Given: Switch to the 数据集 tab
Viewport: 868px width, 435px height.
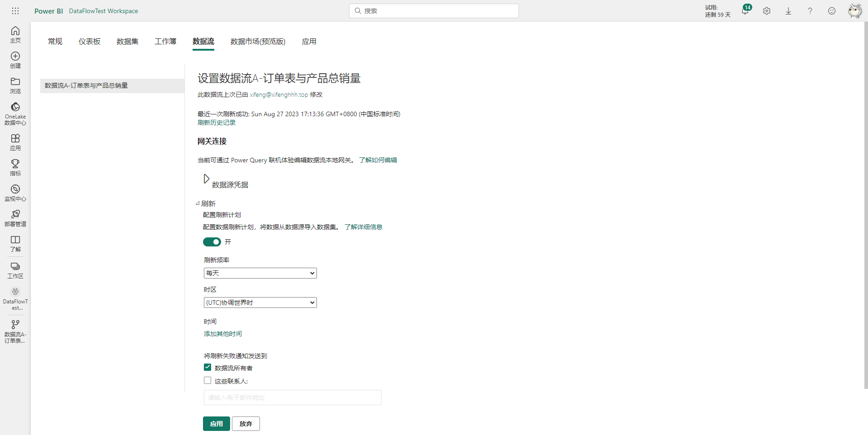Looking at the screenshot, I should (x=127, y=42).
